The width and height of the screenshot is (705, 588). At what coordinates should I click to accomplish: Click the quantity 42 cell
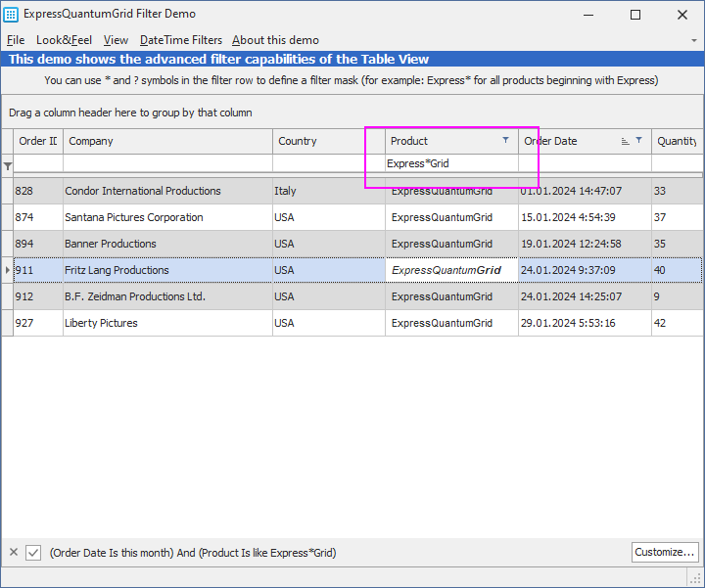[678, 323]
